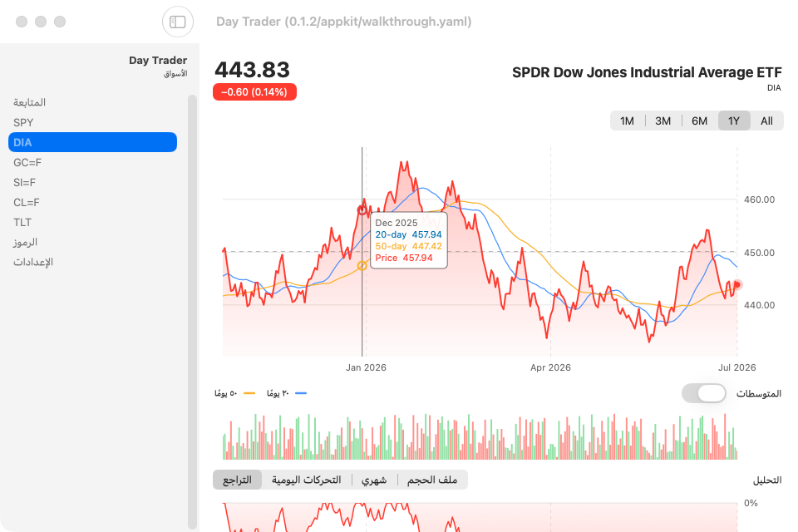
Task: Click the Apr 2026 axis label
Action: pos(550,367)
